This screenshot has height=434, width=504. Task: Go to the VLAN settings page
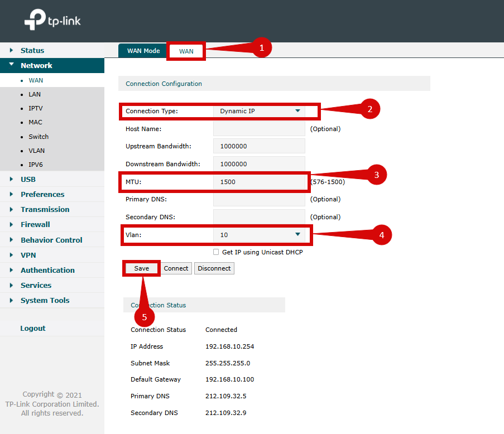(37, 151)
